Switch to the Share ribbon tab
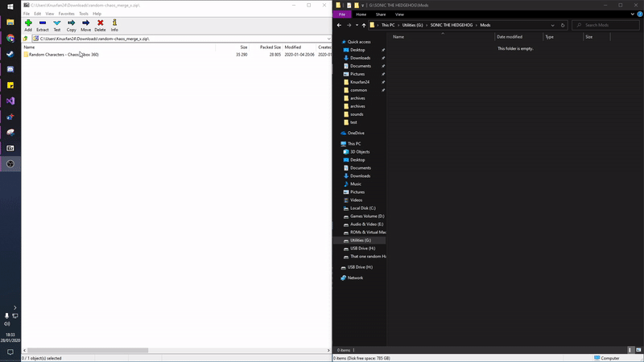 [x=381, y=14]
